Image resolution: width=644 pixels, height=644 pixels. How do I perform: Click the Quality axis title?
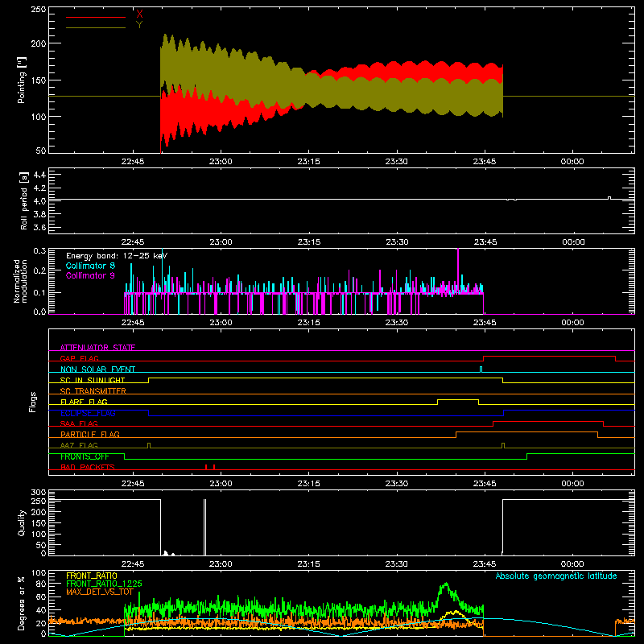[22, 522]
